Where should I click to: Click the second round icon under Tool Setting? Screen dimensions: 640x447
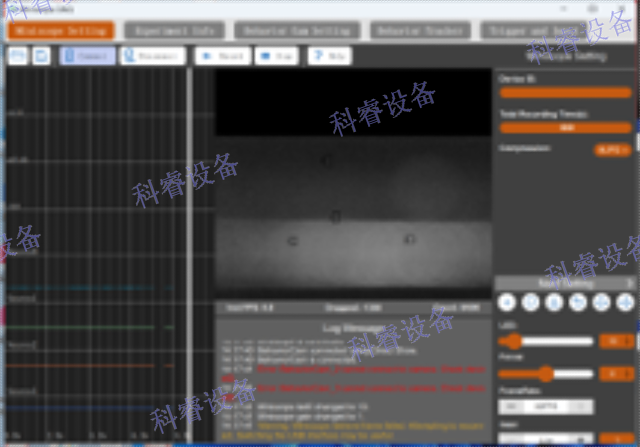[x=531, y=303]
